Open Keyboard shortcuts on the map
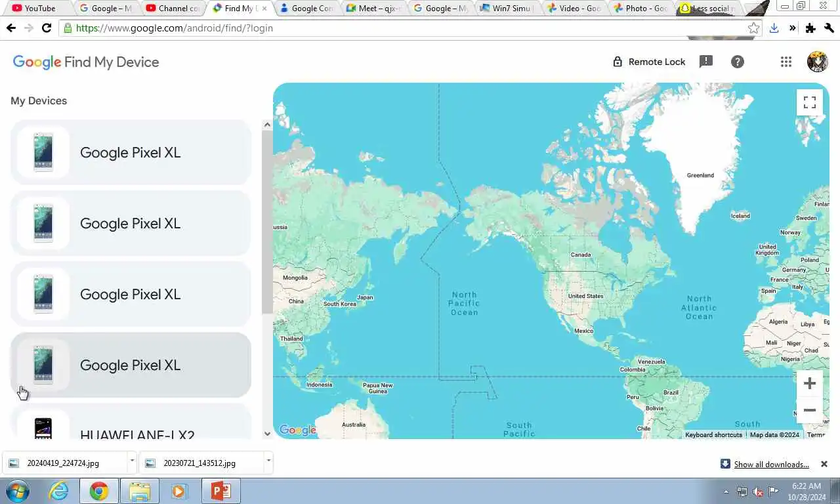 [713, 434]
